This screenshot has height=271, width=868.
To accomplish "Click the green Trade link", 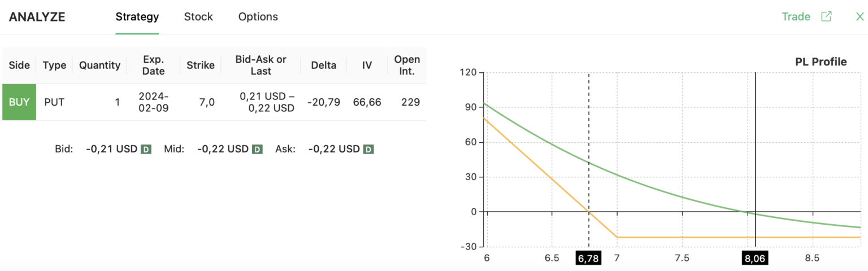I will pyautogui.click(x=796, y=16).
